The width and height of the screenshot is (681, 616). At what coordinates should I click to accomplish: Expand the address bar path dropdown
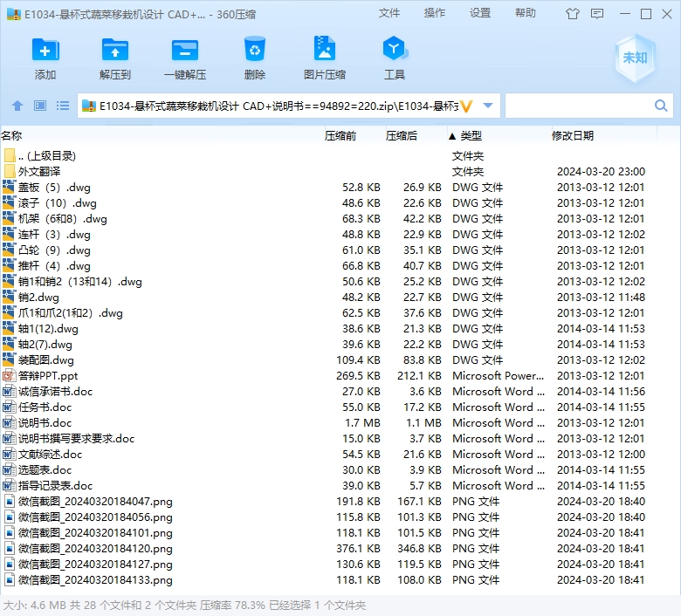(x=488, y=106)
